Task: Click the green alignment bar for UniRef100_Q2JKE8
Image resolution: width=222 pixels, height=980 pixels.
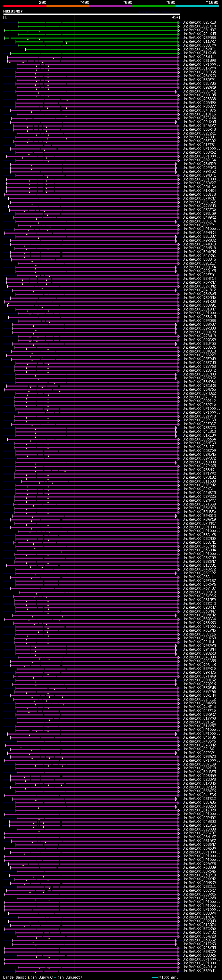Action: tap(99, 23)
